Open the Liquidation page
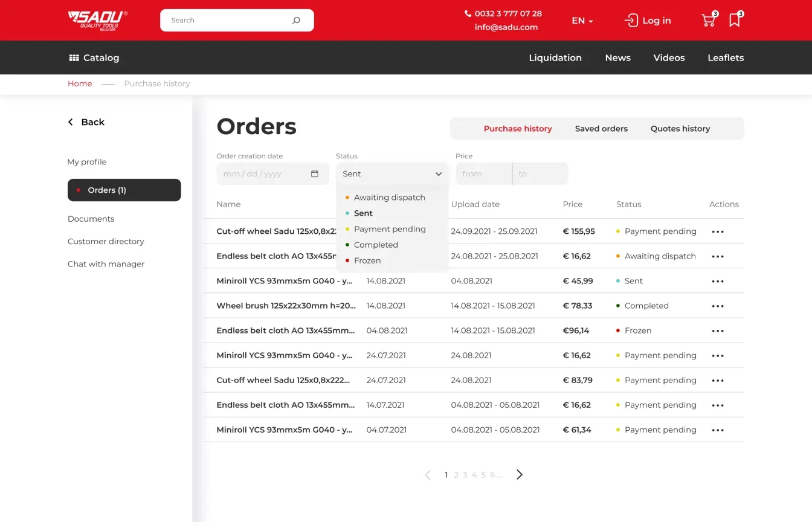This screenshot has width=812, height=522. pyautogui.click(x=555, y=58)
